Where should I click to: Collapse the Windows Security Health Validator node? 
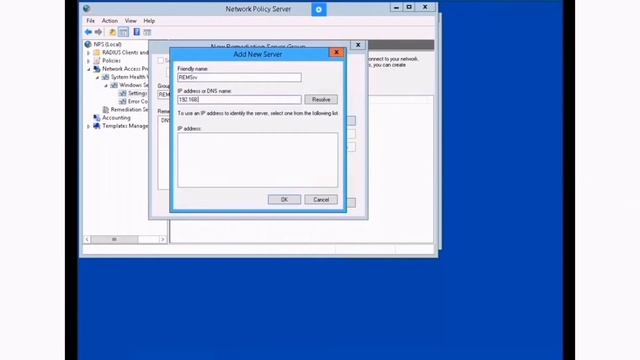(x=106, y=85)
